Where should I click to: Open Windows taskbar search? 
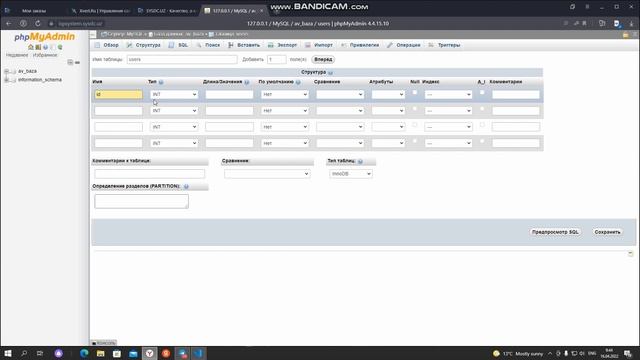(x=24, y=353)
